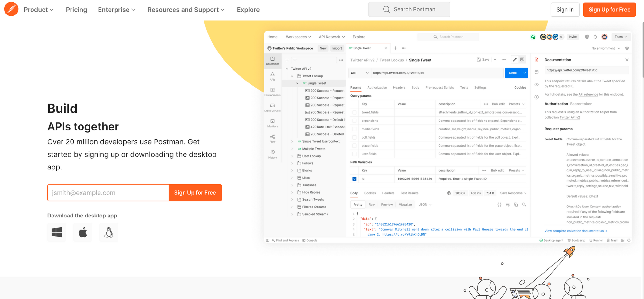Click the Sign Up for Free button
Screen dimensions: 644x299
tap(609, 10)
